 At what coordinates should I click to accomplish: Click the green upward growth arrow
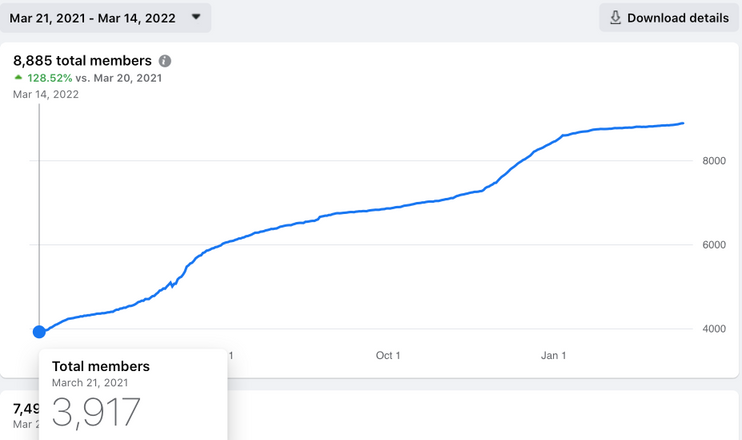coord(18,77)
